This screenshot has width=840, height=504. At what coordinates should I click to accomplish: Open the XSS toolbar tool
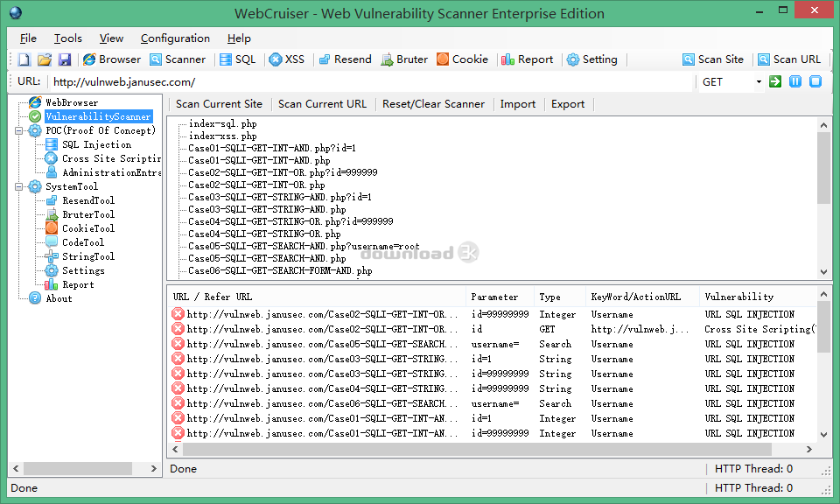tap(287, 59)
